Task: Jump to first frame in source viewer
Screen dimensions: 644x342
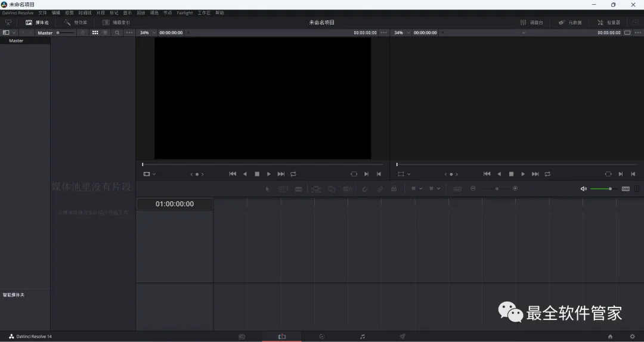Action: (x=233, y=174)
